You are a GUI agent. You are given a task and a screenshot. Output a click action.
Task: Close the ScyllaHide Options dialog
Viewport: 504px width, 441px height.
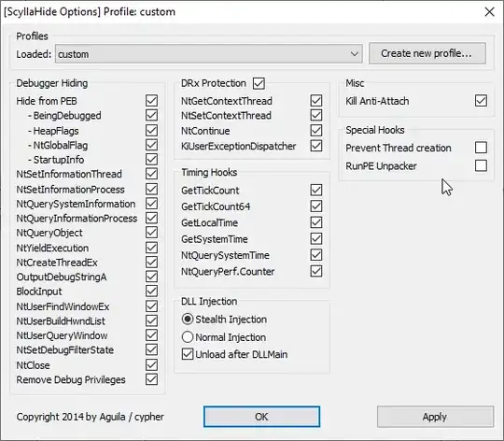(x=489, y=12)
